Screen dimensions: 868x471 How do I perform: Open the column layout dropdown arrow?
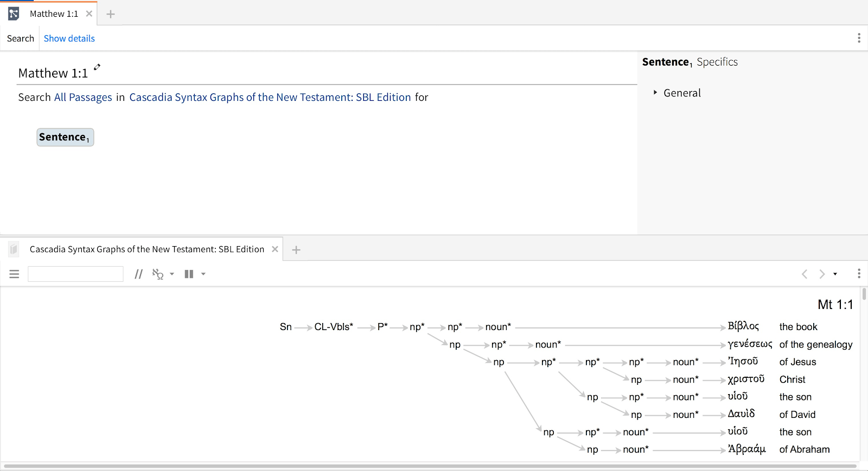203,274
